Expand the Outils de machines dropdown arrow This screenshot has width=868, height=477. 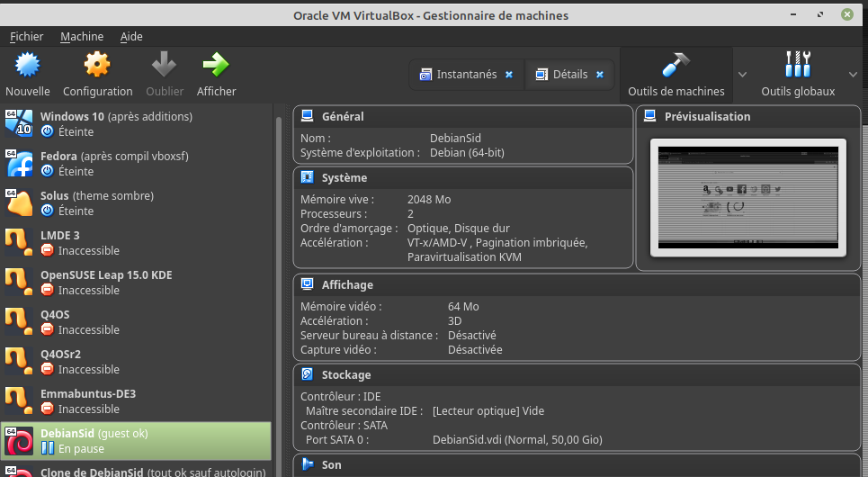[742, 74]
